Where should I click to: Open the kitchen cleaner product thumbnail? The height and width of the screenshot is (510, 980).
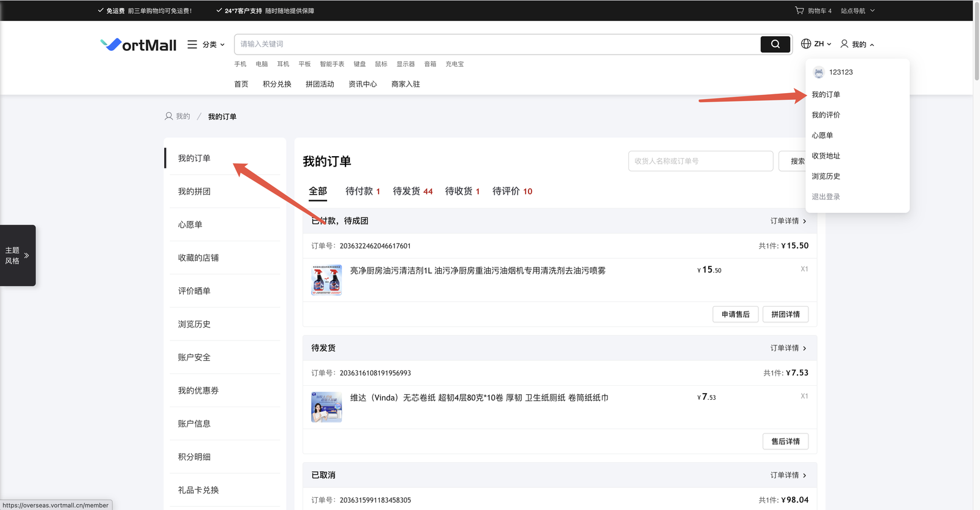(x=326, y=280)
